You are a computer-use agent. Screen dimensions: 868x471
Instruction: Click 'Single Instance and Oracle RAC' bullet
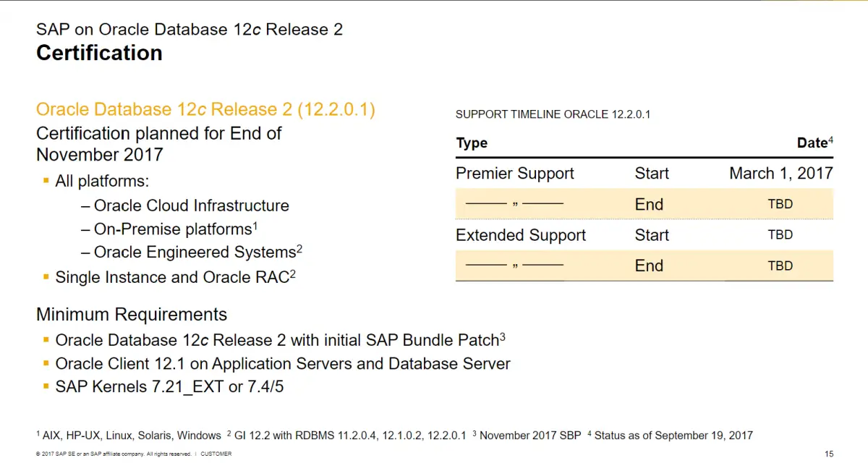175,277
